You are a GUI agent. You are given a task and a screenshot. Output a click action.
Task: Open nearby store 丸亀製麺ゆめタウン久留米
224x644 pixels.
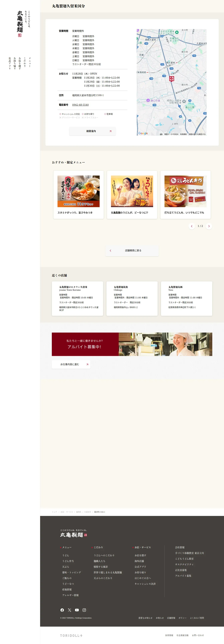(78, 298)
